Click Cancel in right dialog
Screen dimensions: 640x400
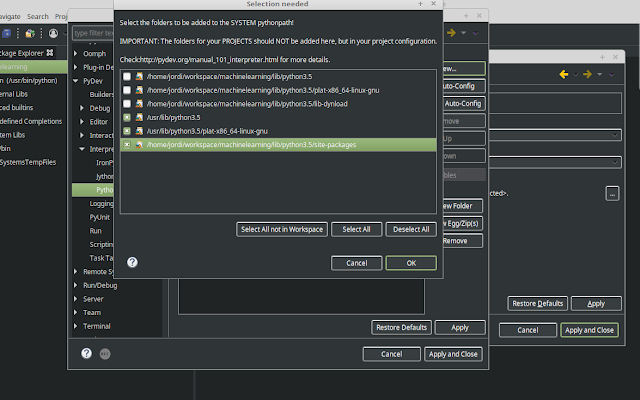pos(528,330)
